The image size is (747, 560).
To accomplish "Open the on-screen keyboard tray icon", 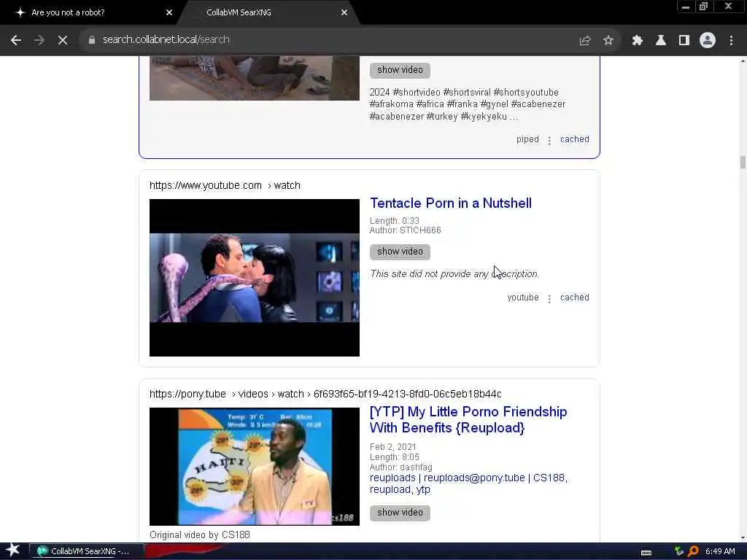I will (646, 553).
